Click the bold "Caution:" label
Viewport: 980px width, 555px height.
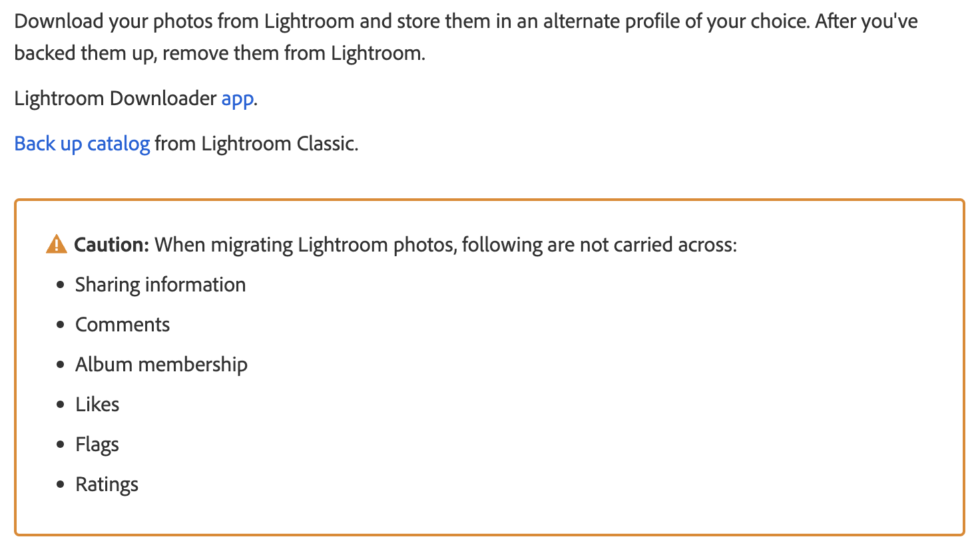[111, 245]
